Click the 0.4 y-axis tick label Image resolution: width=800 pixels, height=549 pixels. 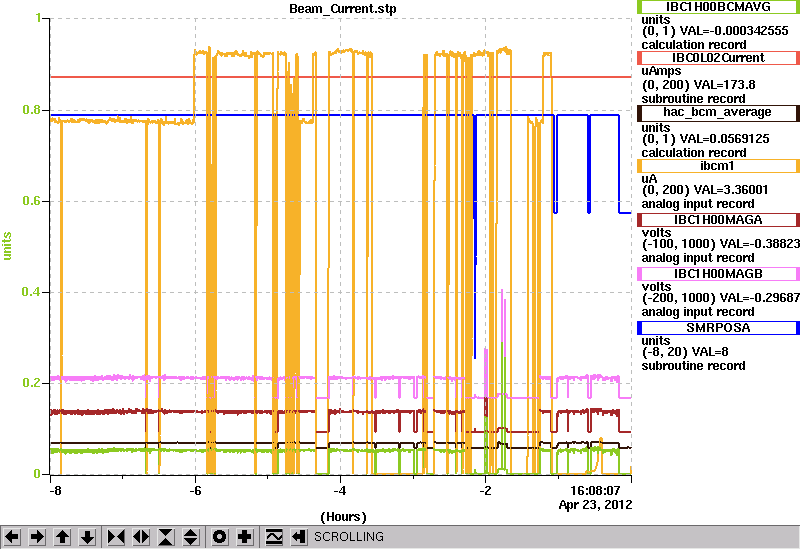click(31, 292)
